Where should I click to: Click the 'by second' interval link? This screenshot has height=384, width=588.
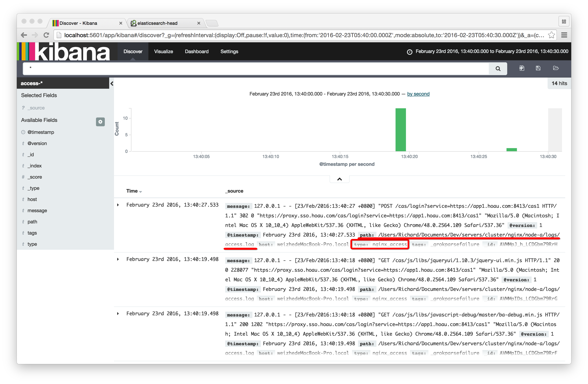[x=418, y=94]
